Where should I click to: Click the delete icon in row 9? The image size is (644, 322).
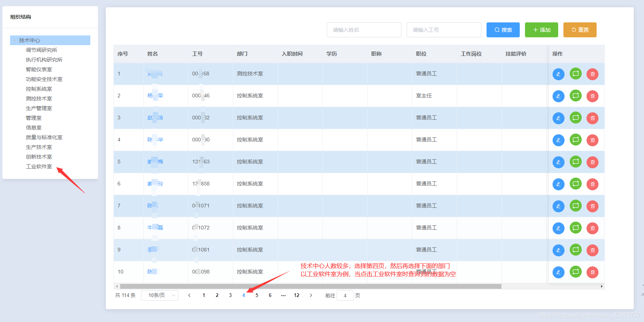(593, 250)
